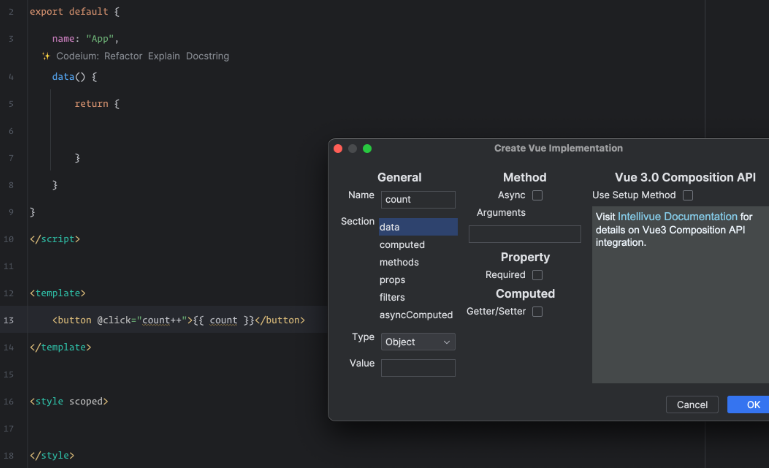Click the Codeium sparkle icon
The width and height of the screenshot is (769, 468).
tap(46, 56)
